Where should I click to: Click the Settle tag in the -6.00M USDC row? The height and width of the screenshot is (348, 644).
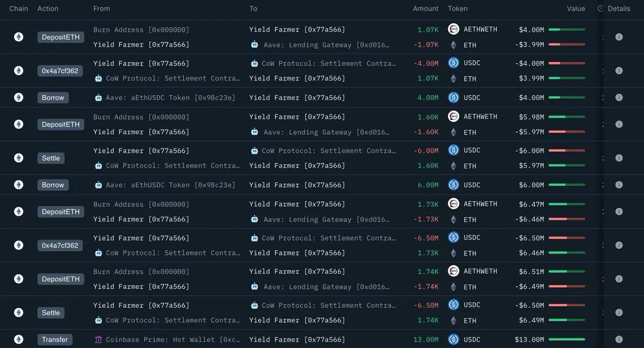tap(51, 158)
